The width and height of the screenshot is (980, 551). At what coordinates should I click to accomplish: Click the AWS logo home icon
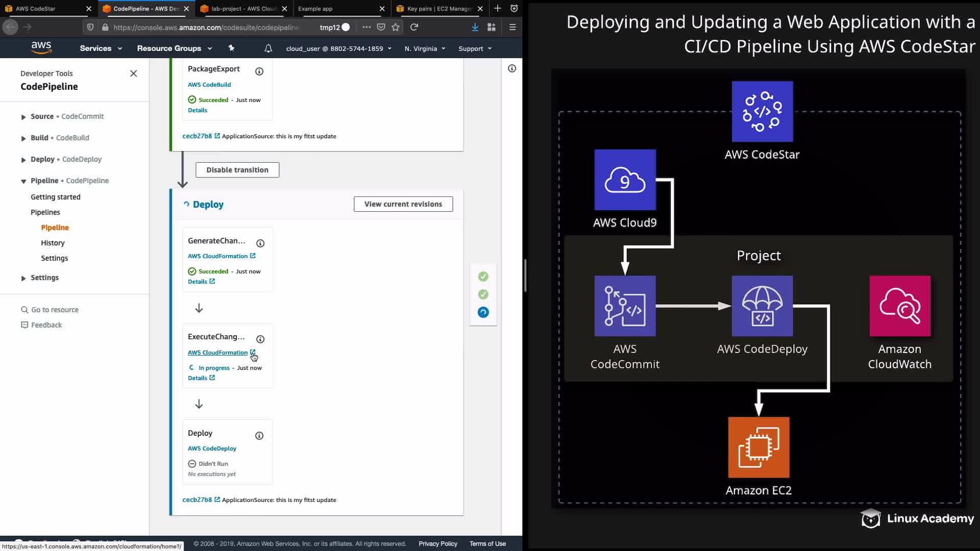tap(41, 48)
